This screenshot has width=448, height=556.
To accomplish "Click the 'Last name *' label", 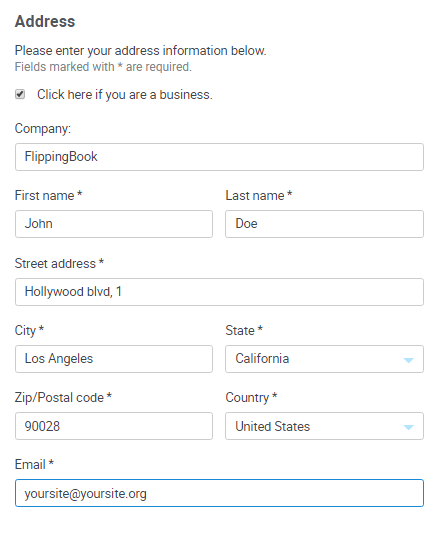I will [x=259, y=195].
